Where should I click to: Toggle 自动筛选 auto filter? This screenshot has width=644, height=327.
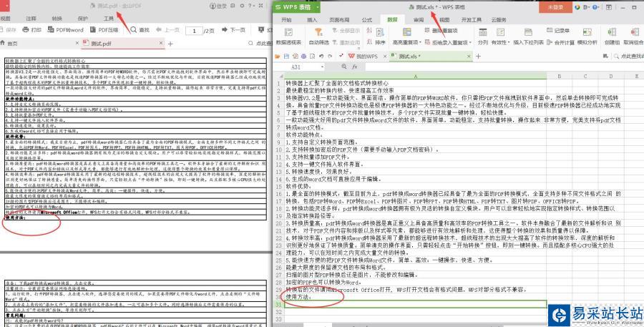click(x=318, y=36)
